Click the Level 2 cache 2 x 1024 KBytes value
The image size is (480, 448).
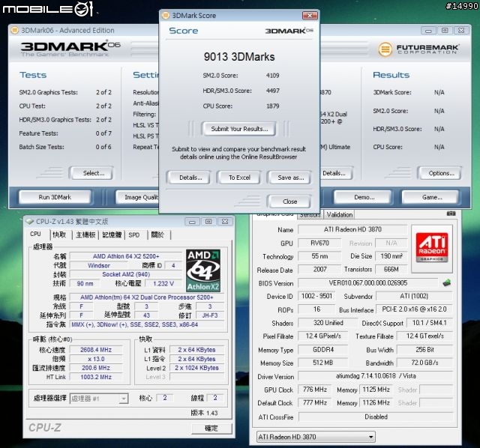pos(196,368)
